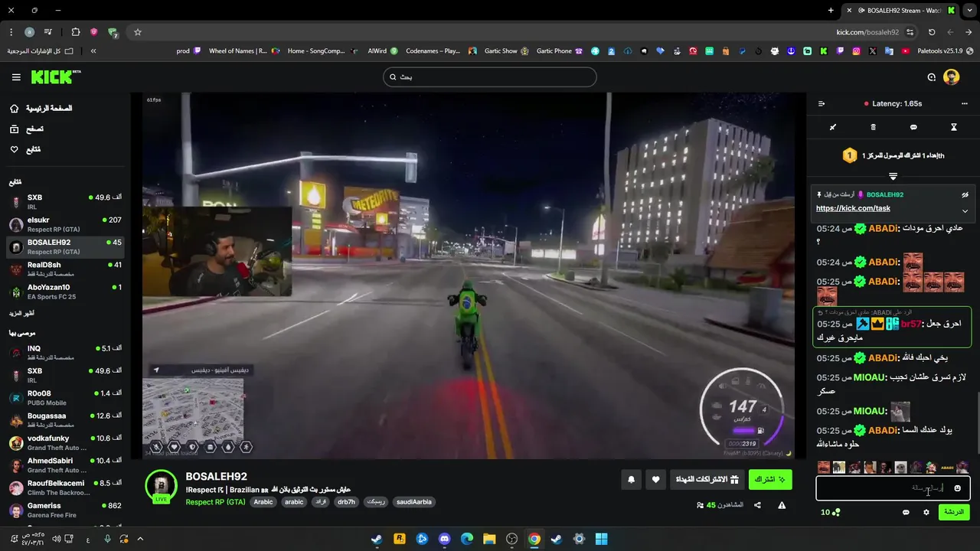Click the gold rank 1 gifting badge

click(x=849, y=155)
